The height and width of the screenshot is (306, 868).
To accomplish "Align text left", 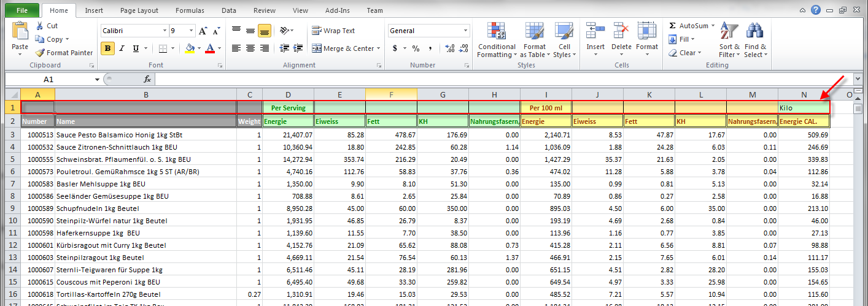I will click(236, 48).
